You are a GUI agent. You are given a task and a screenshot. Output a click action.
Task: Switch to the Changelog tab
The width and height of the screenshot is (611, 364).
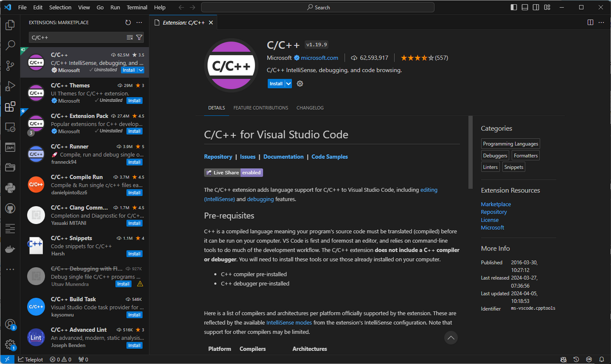pos(310,108)
